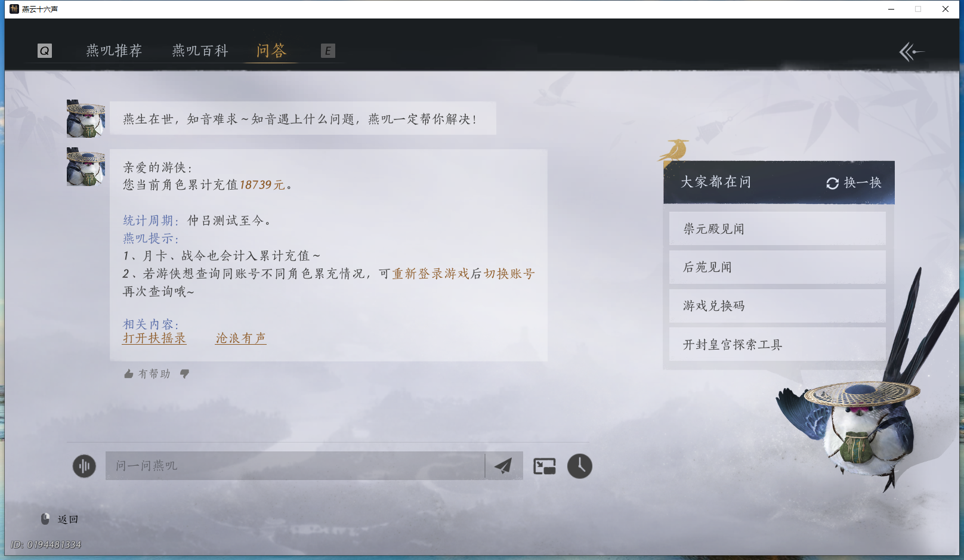Image resolution: width=964 pixels, height=560 pixels.
Task: Click the E key tab-switch icon
Action: pyautogui.click(x=327, y=51)
